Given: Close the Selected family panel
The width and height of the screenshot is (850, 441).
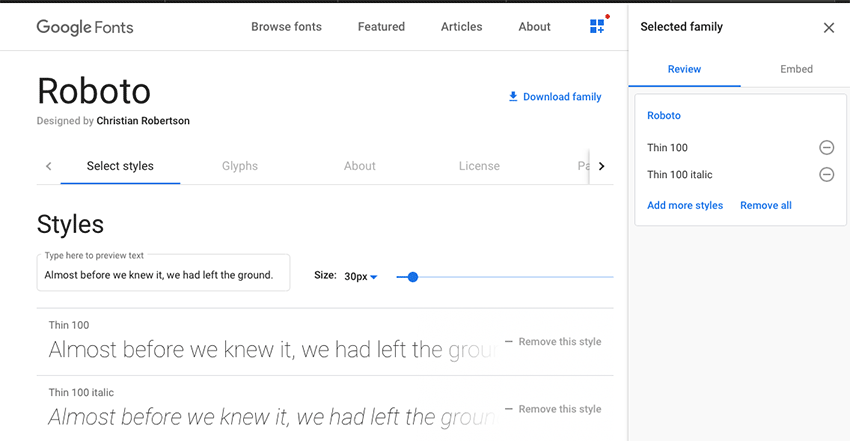Looking at the screenshot, I should pos(828,28).
